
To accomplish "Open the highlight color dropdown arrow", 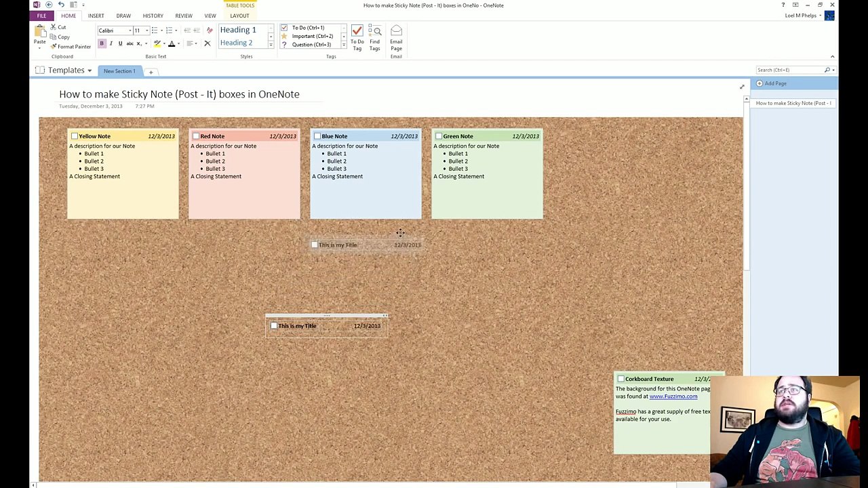I will click(x=164, y=43).
